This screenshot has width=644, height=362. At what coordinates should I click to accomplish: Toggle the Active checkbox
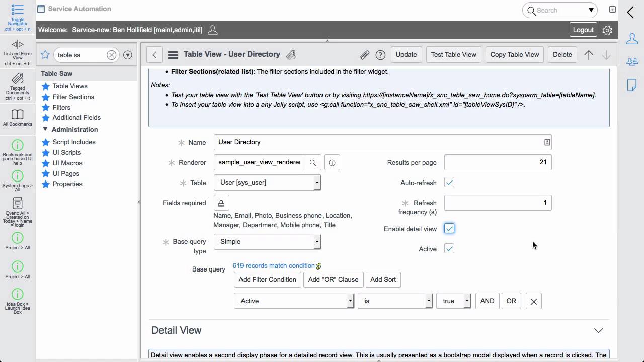449,249
